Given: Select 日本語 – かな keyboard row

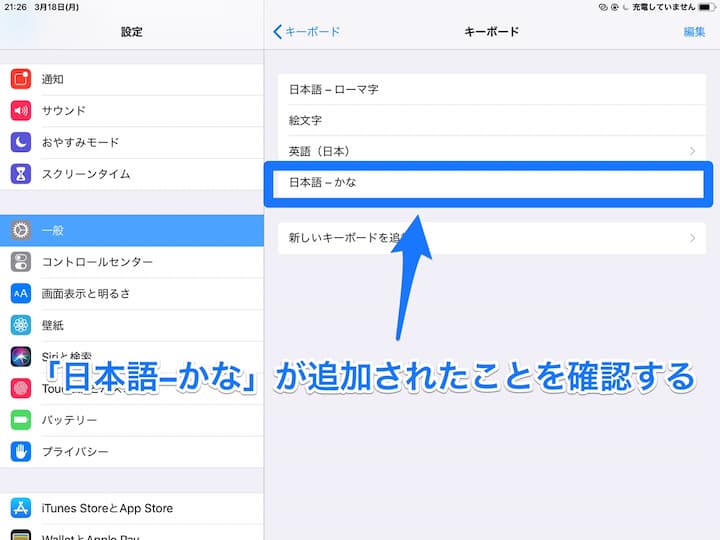Looking at the screenshot, I should point(489,183).
